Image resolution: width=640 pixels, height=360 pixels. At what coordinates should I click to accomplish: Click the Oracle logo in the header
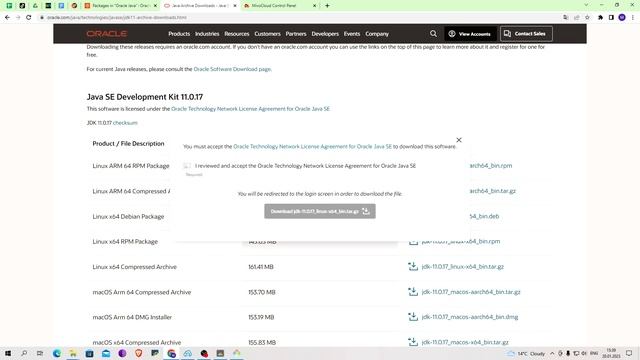tap(107, 34)
